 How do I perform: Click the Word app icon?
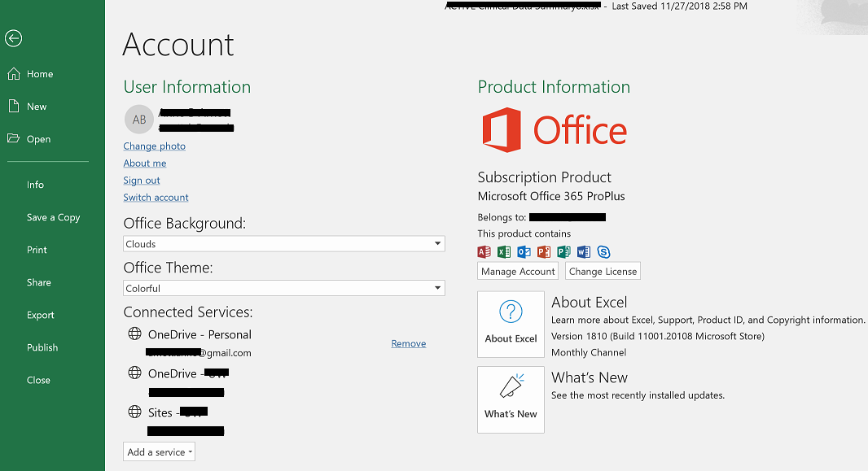point(584,252)
